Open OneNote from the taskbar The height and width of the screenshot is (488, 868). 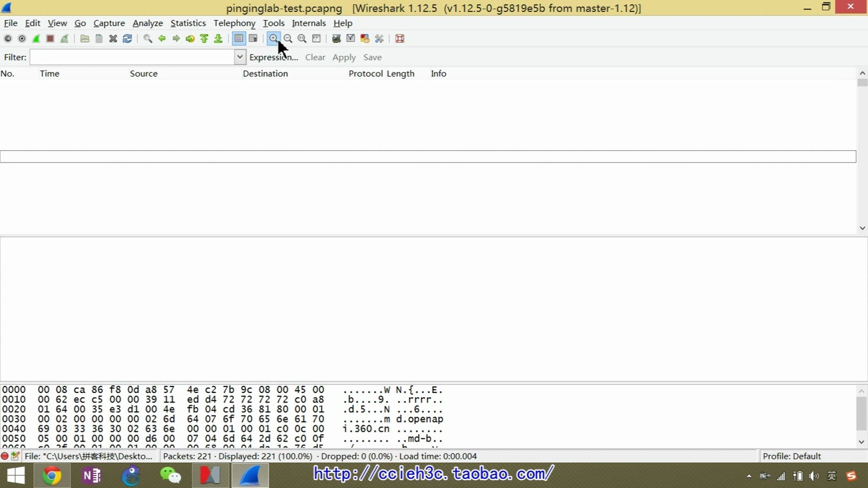pos(91,476)
